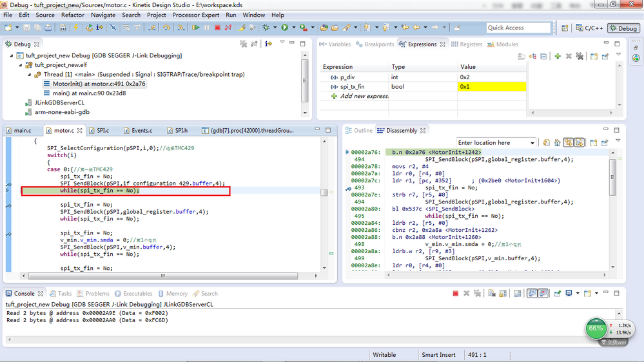The width and height of the screenshot is (644, 362).
Task: Toggle Show Source button in the Disassembly view
Action: coord(580,142)
